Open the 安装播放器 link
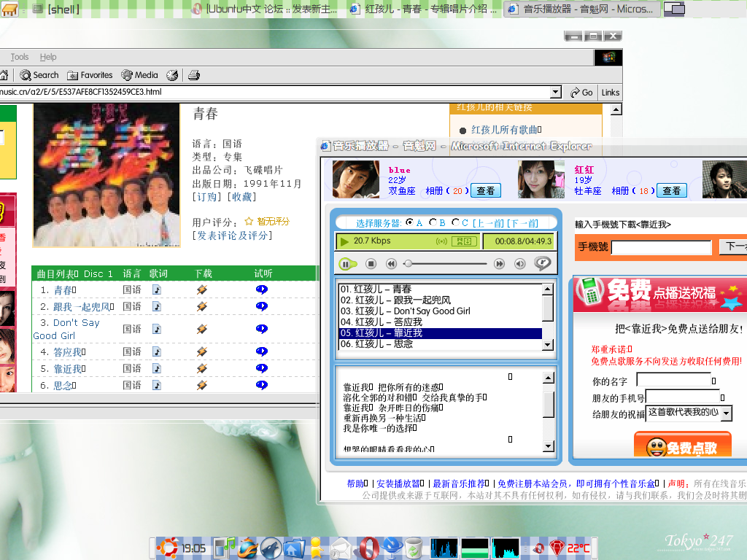The width and height of the screenshot is (747, 560). click(x=398, y=483)
